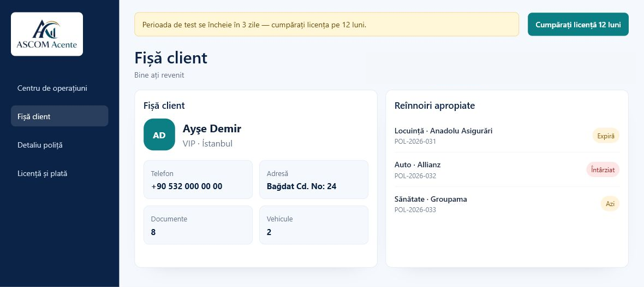Click the AD avatar of Ayşe Demir
Viewport: 644px width, 287px height.
pos(159,134)
